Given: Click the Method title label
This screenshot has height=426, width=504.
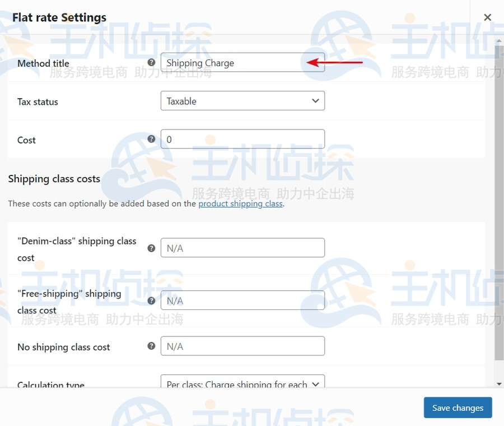Looking at the screenshot, I should point(43,63).
